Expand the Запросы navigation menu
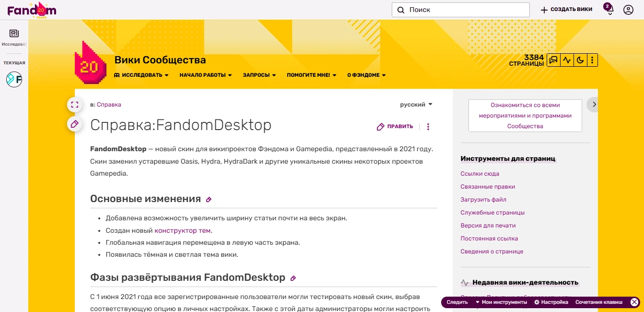644x312 pixels. point(259,75)
